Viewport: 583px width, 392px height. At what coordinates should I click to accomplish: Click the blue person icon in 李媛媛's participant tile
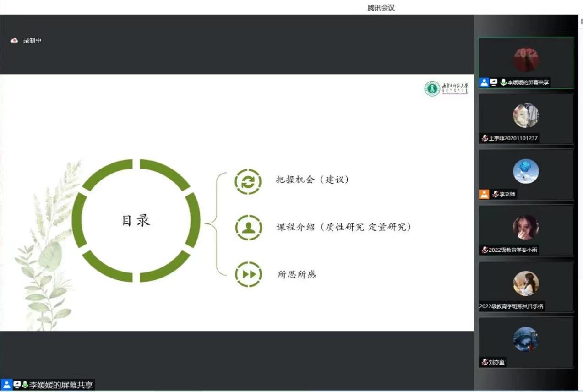[484, 82]
